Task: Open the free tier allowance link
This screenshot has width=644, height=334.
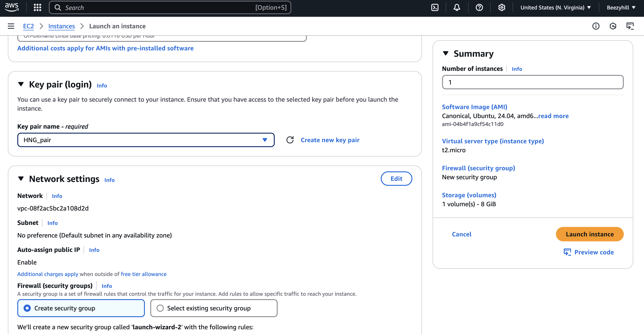Action: tap(144, 274)
